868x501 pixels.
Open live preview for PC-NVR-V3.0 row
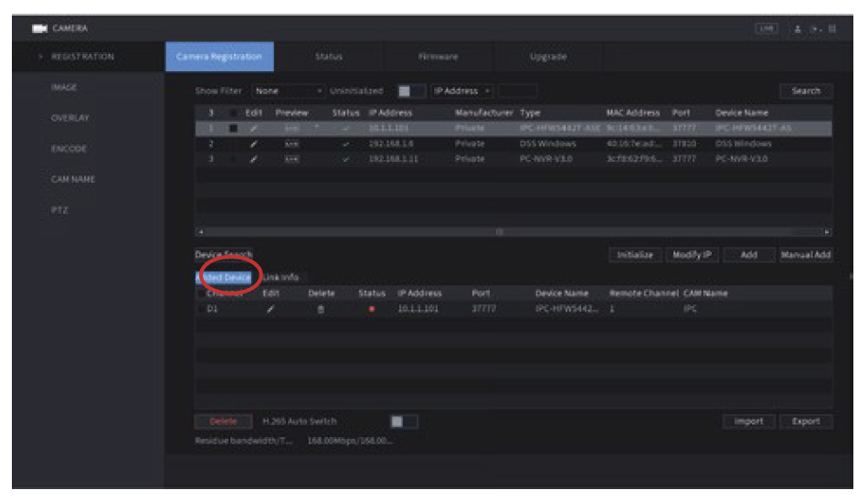click(x=291, y=159)
